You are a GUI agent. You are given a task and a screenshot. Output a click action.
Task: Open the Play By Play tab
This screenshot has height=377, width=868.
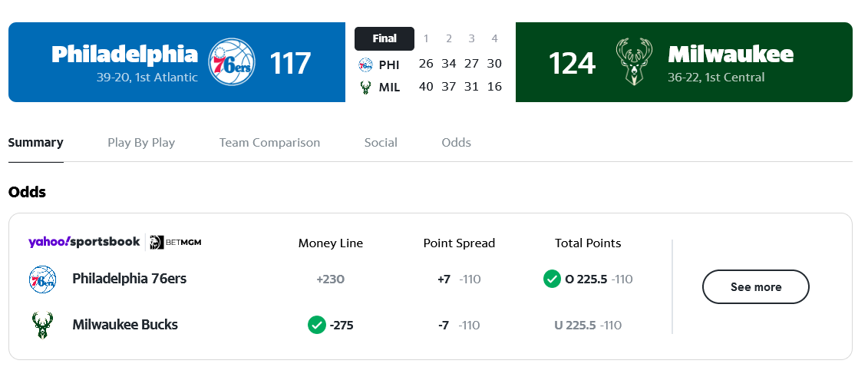click(141, 143)
